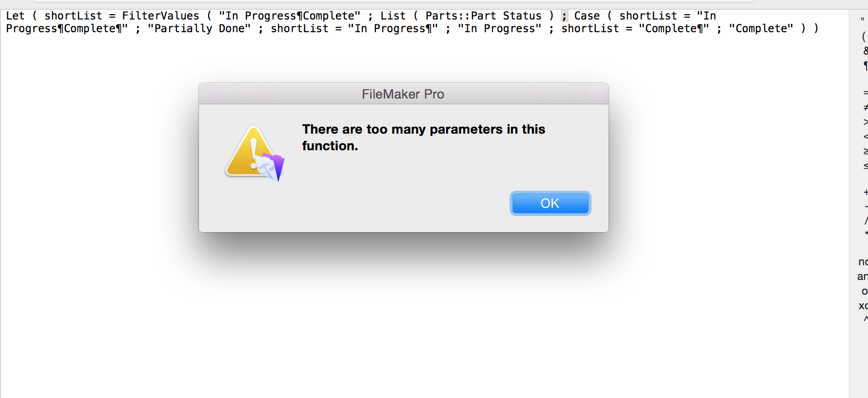Select the "xor" logical operator
Image resolution: width=868 pixels, height=398 pixels.
[x=863, y=306]
